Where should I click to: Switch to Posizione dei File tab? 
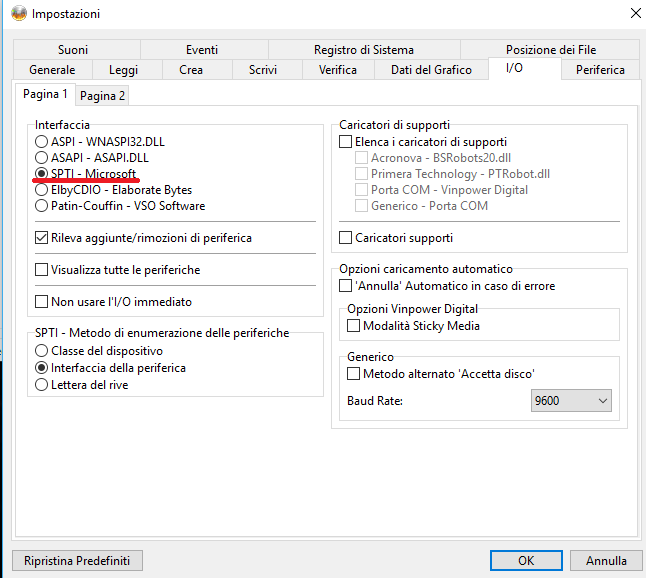(550, 49)
